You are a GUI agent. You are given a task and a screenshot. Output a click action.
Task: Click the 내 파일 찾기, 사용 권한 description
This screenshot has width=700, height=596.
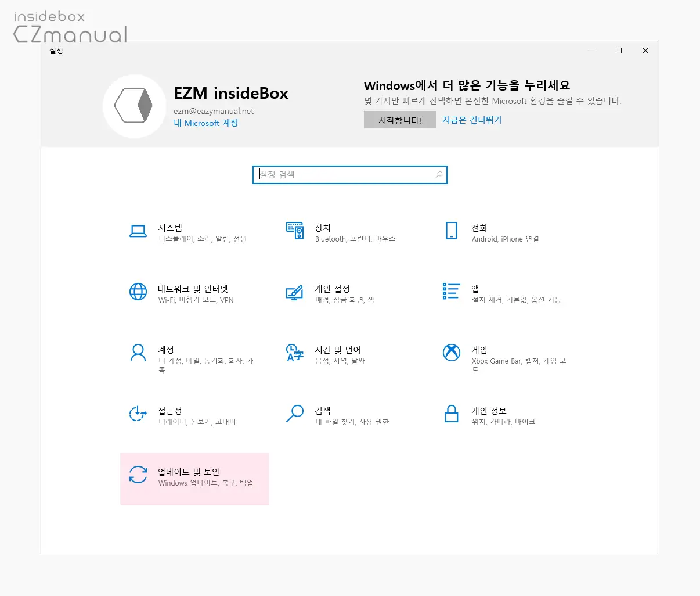click(x=352, y=422)
